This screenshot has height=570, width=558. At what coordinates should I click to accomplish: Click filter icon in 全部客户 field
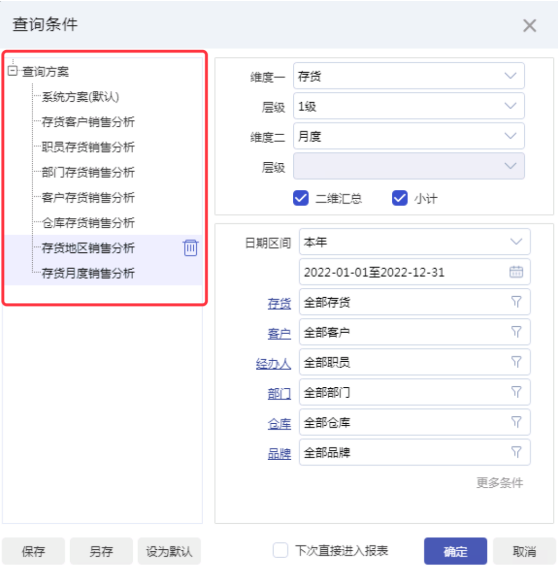click(x=516, y=332)
